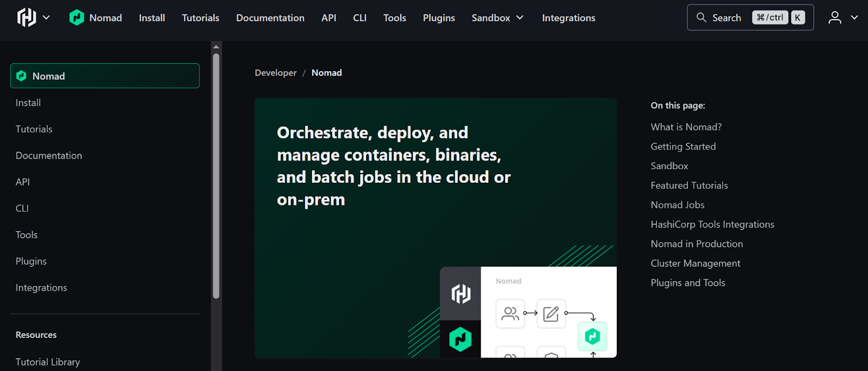868x371 pixels.
Task: Click the HashiCorp logo in the top bar
Action: pyautogui.click(x=27, y=17)
